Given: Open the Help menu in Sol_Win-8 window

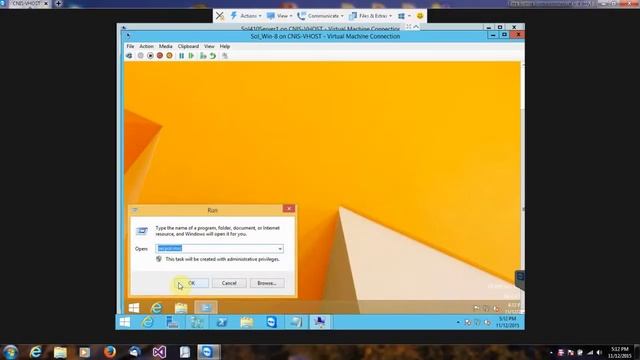Looking at the screenshot, I should [x=224, y=47].
